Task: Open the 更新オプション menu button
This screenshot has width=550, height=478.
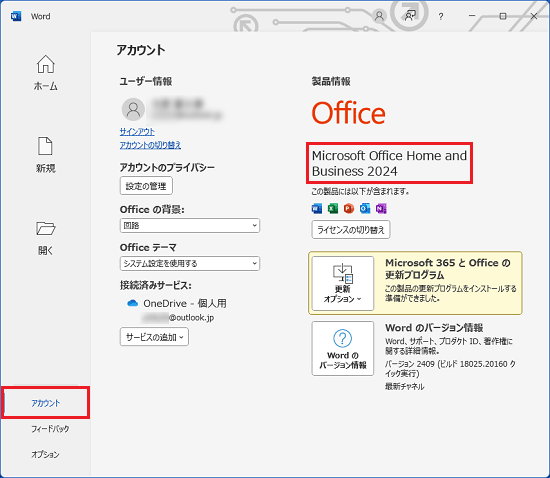Action: tap(343, 283)
